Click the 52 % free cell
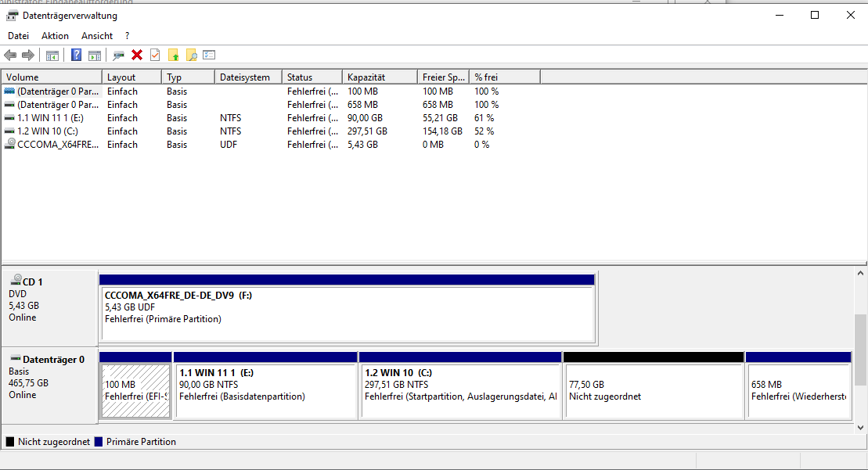The image size is (868, 470). 484,131
